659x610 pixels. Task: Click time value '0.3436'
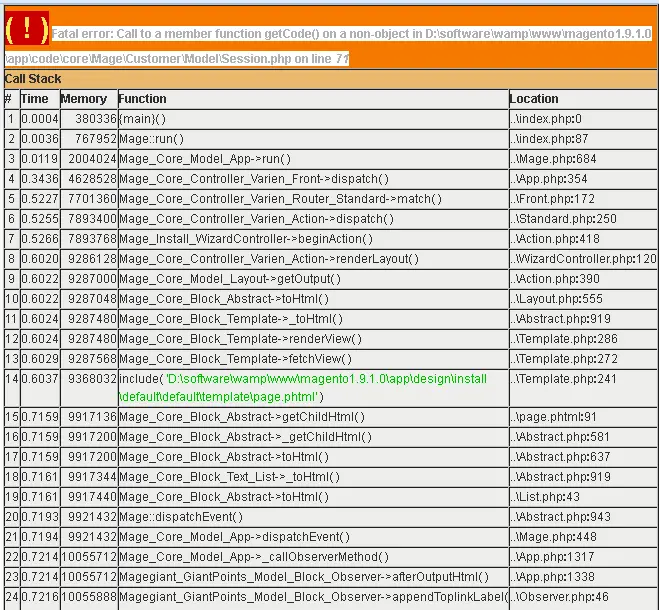click(40, 179)
